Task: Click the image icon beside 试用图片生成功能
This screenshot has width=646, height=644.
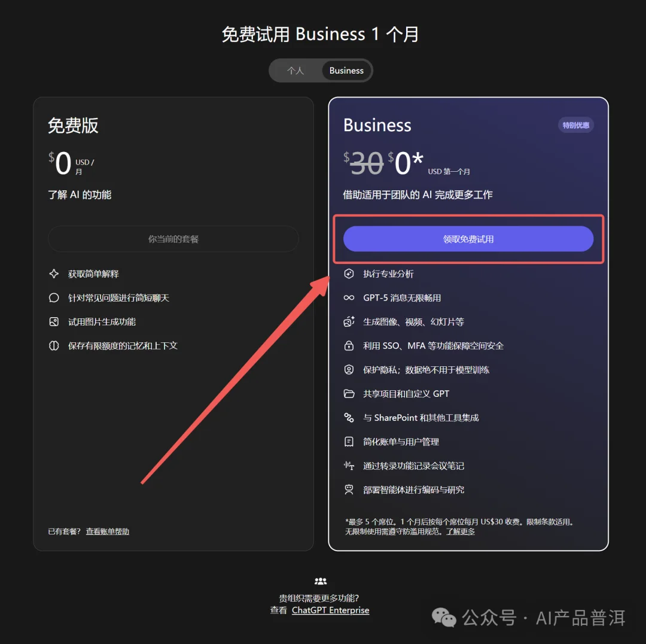Action: coord(54,321)
